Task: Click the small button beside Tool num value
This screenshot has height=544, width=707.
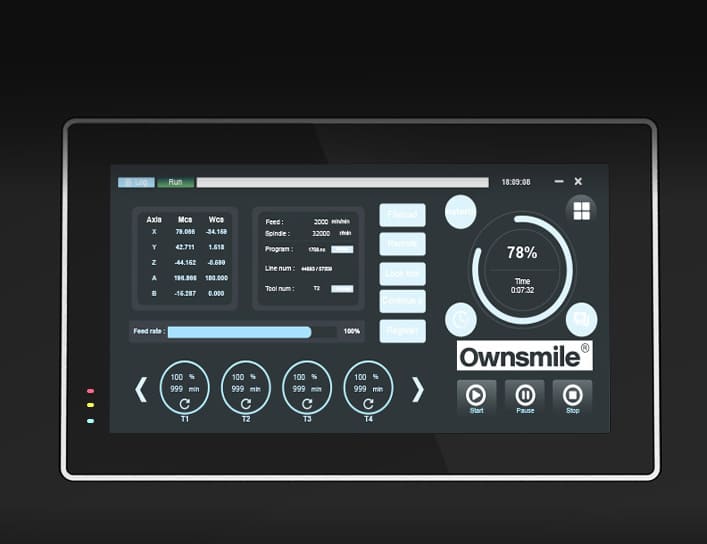Action: pos(342,289)
